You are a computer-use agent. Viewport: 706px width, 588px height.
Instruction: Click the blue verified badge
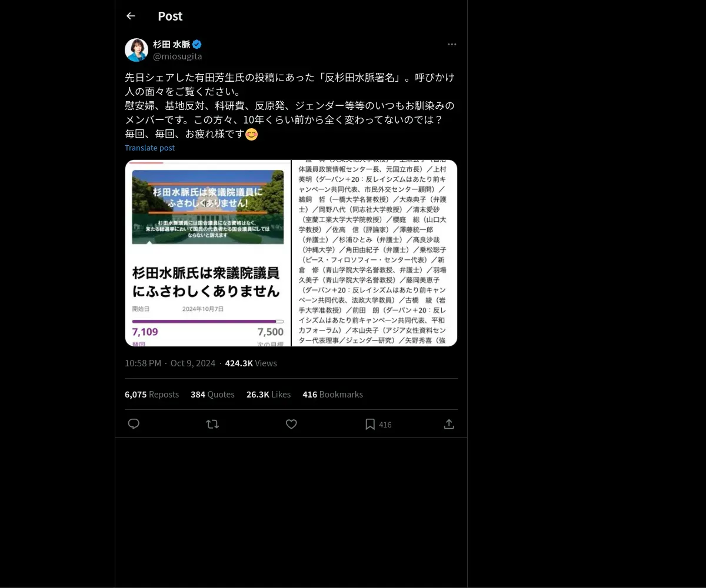197,44
